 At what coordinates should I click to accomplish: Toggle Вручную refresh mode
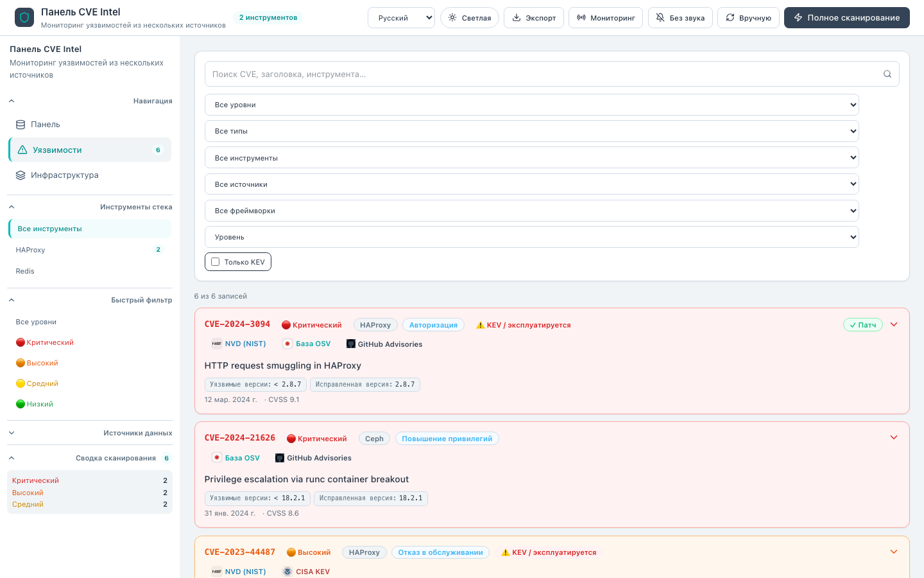748,18
